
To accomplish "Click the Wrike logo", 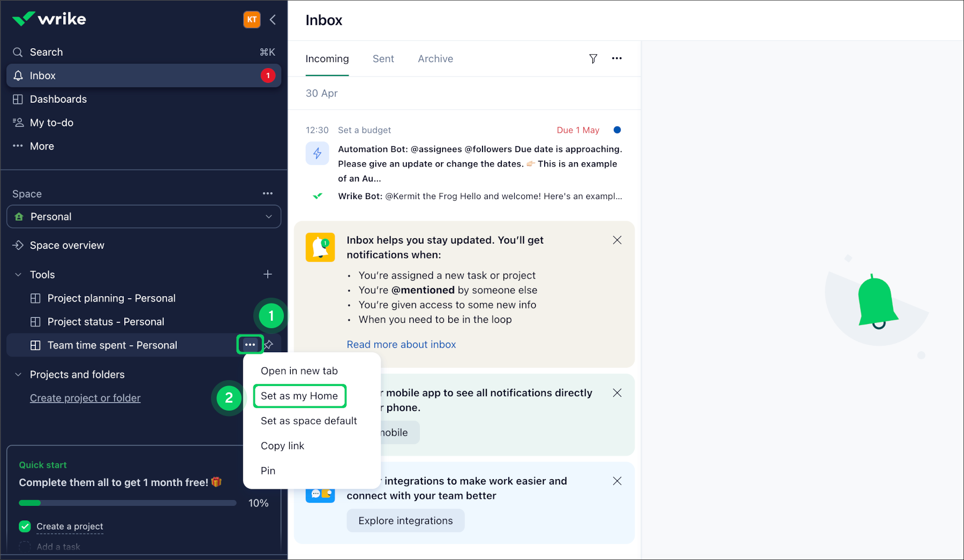I will (x=49, y=19).
